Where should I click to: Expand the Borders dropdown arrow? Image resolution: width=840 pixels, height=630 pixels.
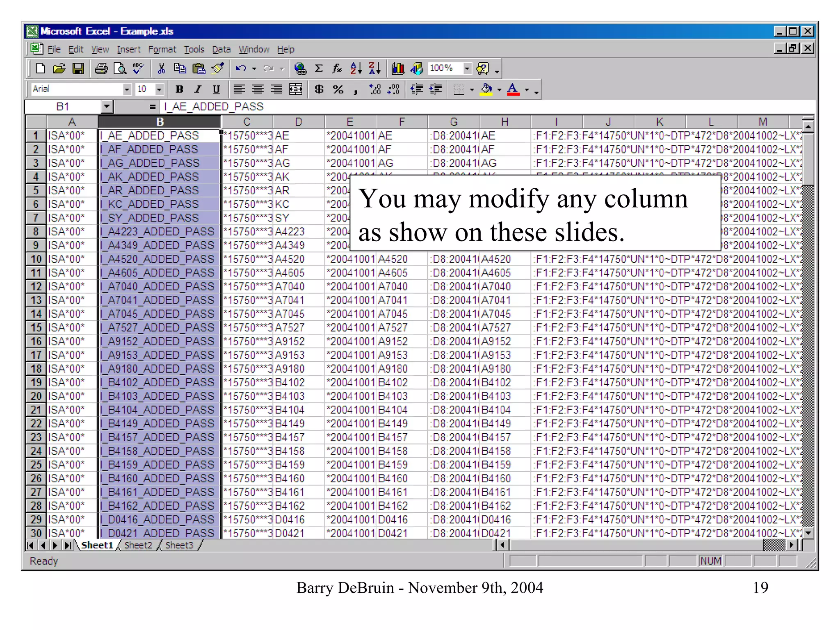point(472,89)
